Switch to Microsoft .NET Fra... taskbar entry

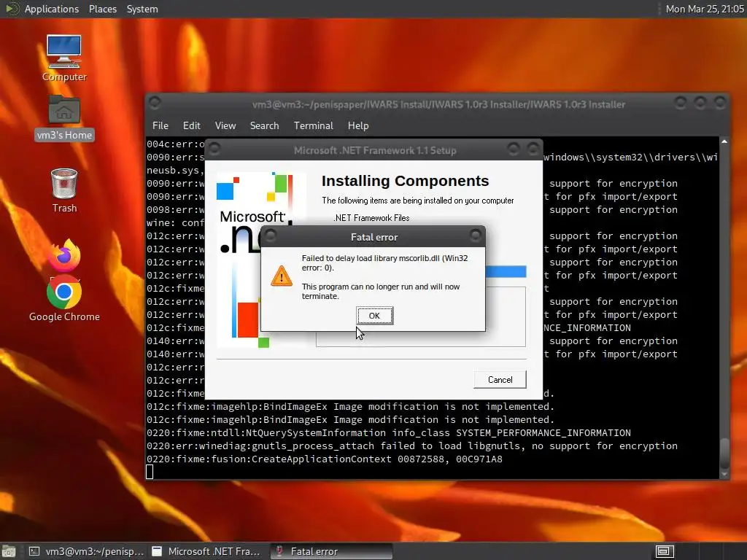pos(206,551)
